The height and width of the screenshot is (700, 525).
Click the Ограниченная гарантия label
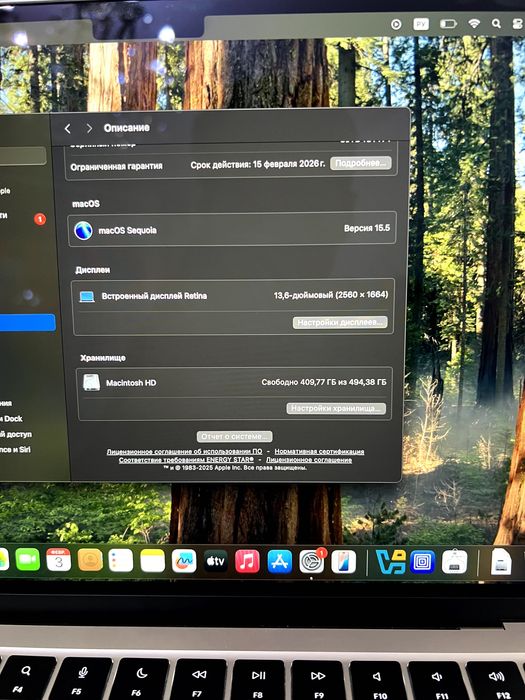point(117,167)
